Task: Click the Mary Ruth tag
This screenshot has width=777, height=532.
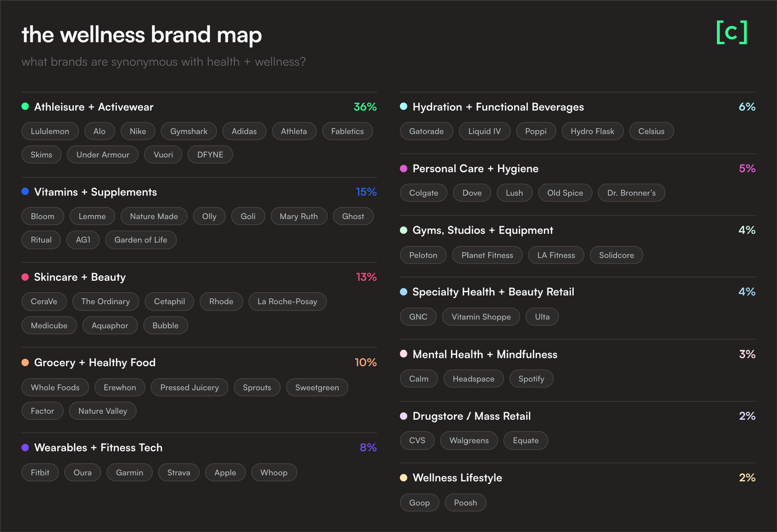Action: click(299, 216)
